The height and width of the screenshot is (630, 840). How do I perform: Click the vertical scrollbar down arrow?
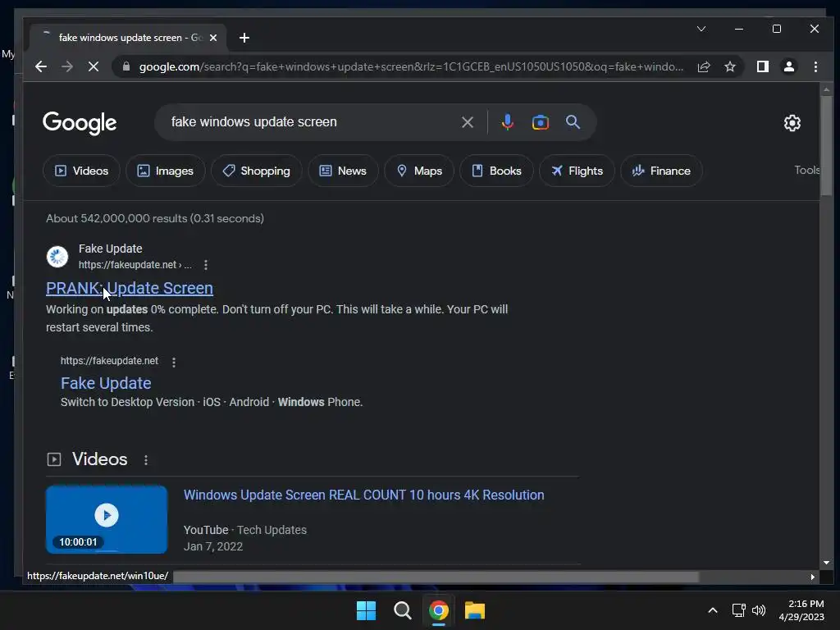click(x=825, y=563)
